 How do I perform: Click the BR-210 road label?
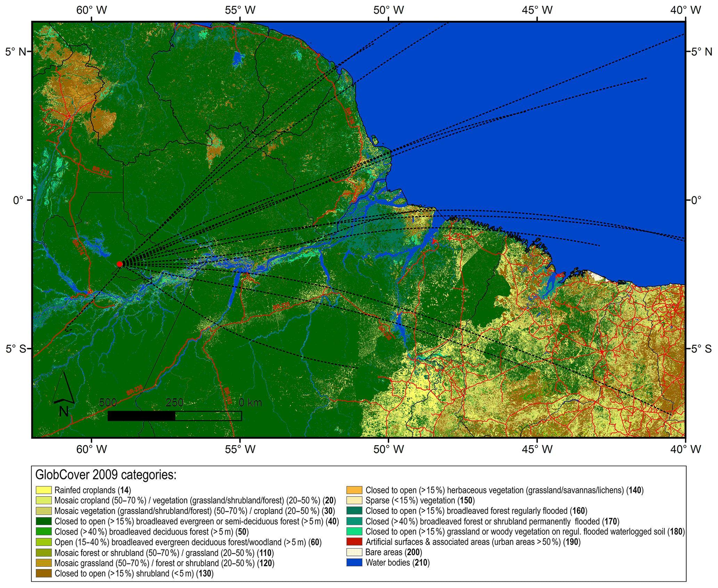click(x=101, y=171)
